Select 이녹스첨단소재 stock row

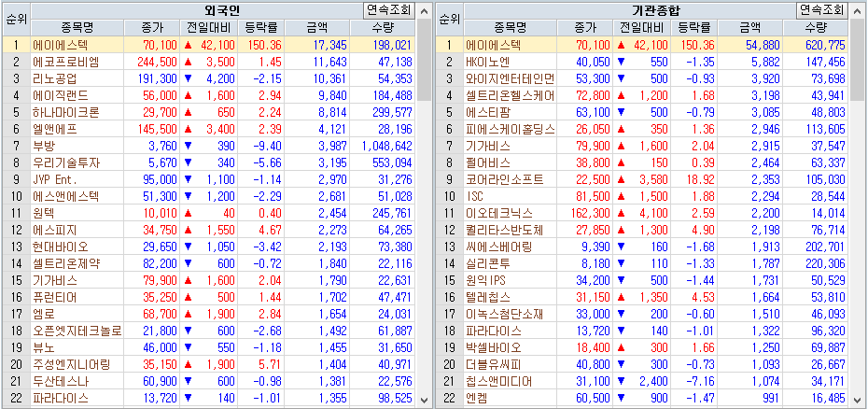(642, 315)
